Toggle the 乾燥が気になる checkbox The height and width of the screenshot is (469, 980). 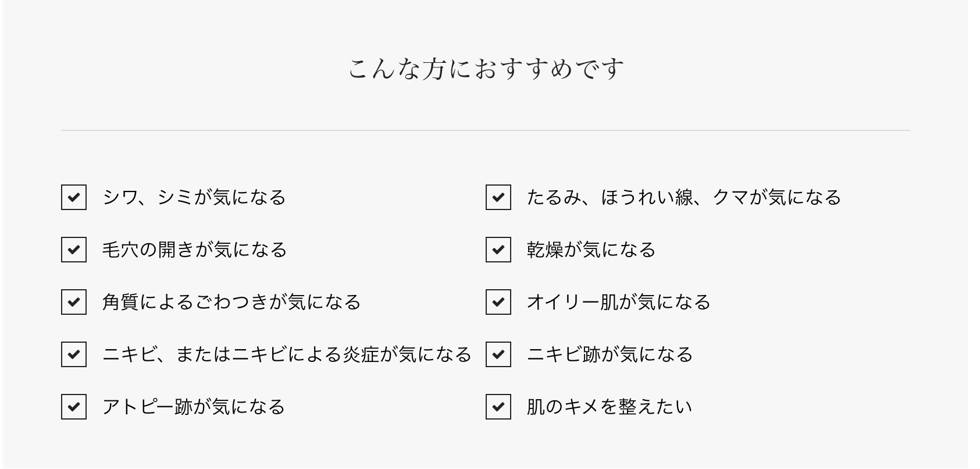tap(498, 250)
